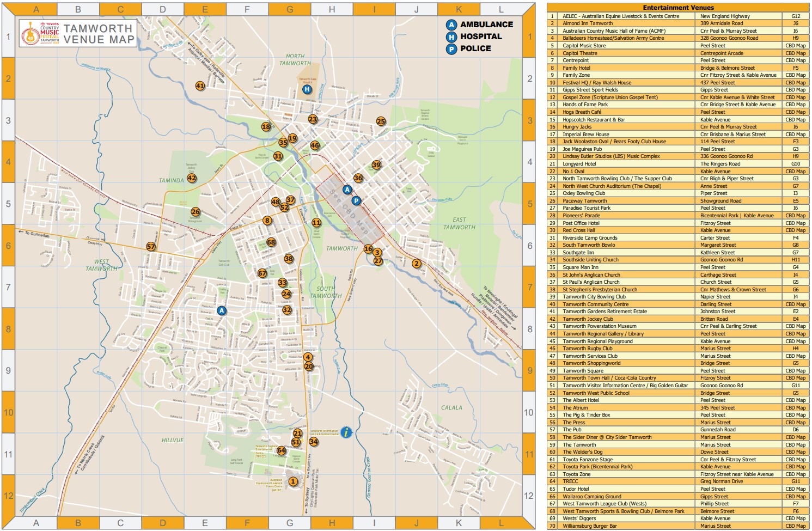
Task: Select venue marker 8 on the map
Action: (x=267, y=221)
